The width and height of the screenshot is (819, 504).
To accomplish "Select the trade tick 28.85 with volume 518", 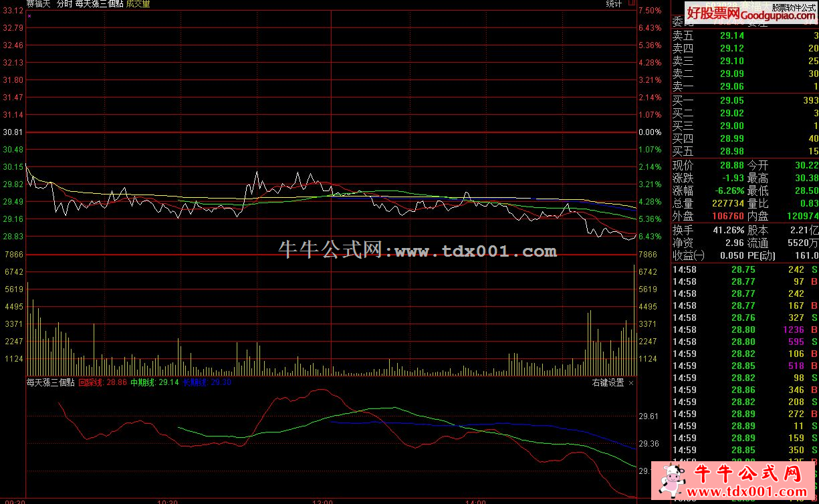I will [x=745, y=366].
